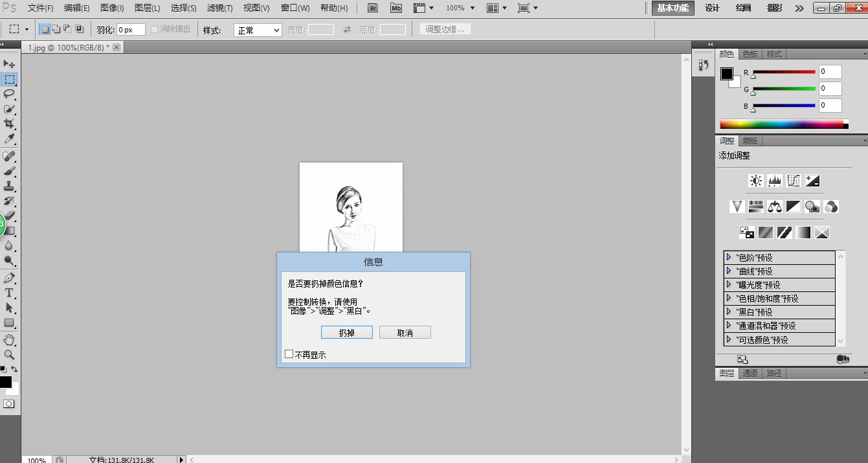The height and width of the screenshot is (463, 868).
Task: Expand the "色阶"预设 list
Action: [x=729, y=258]
